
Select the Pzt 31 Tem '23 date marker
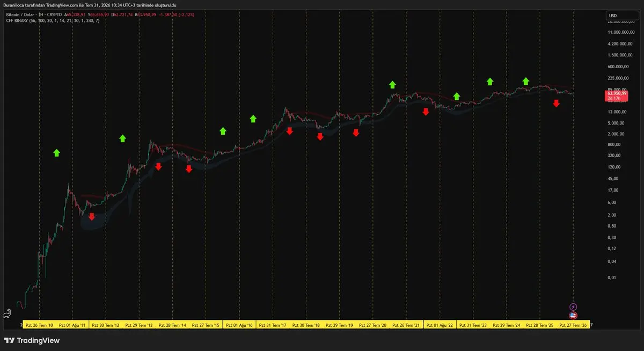[473, 325]
